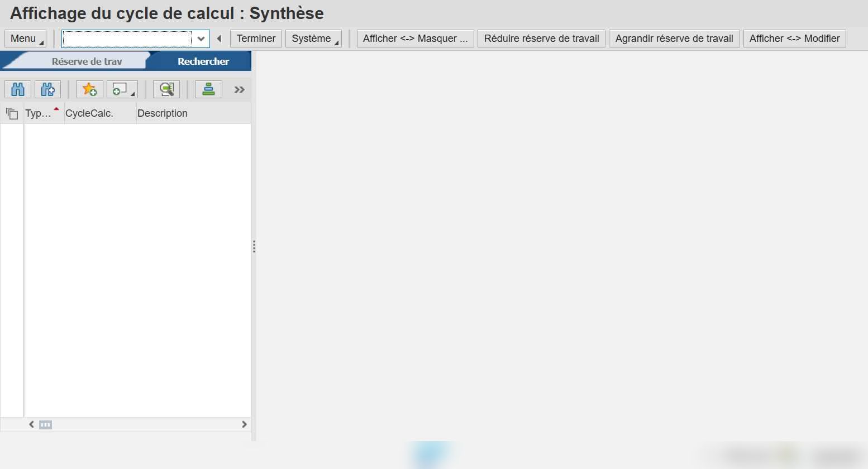Click Réduire réserve de travail
Image resolution: width=868 pixels, height=469 pixels.
coord(541,39)
